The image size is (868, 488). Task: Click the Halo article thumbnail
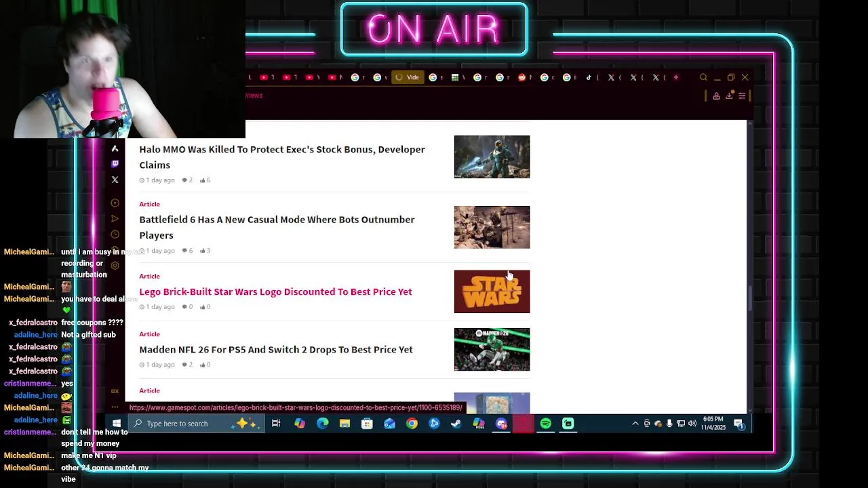[492, 157]
